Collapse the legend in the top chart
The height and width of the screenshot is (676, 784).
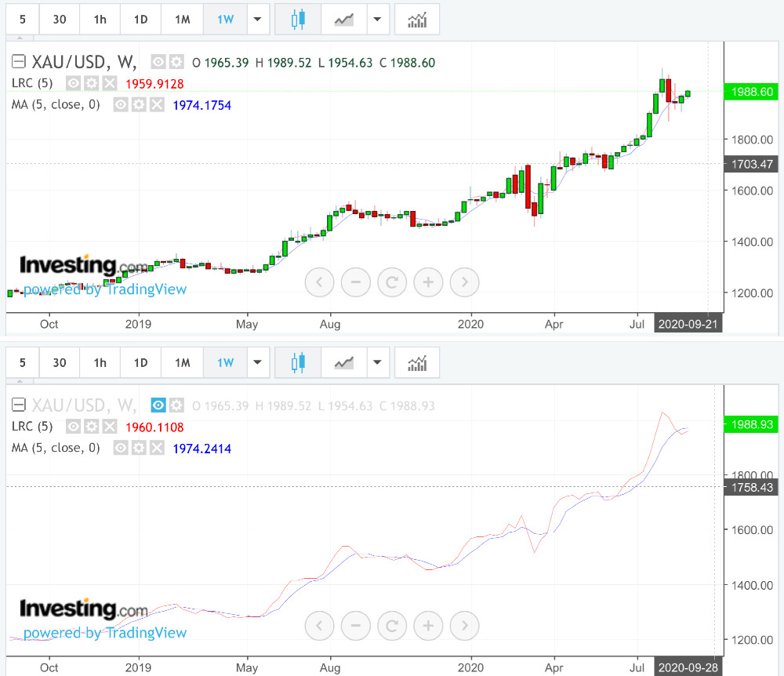tap(18, 62)
